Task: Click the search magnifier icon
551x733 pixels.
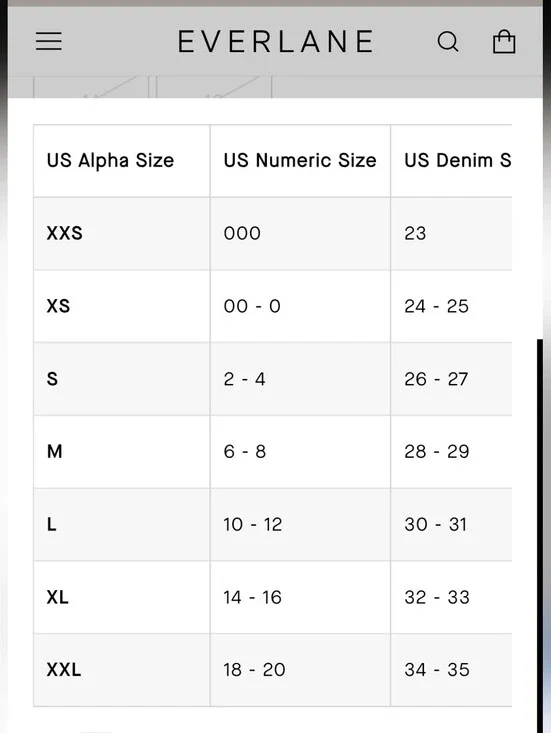Action: pos(448,42)
